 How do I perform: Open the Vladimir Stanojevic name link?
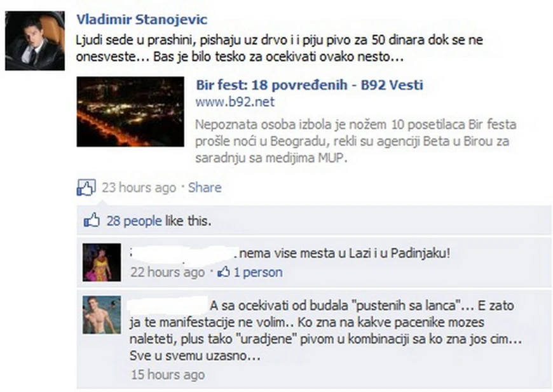tap(142, 20)
